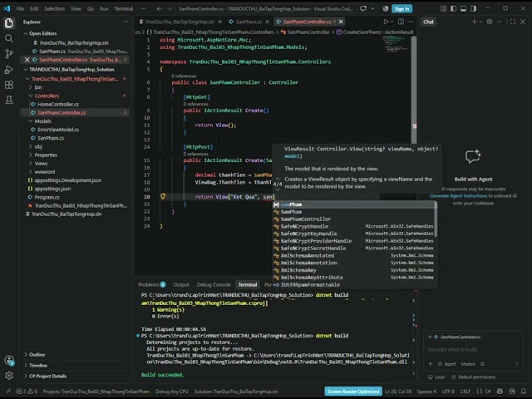
Task: Open the File menu
Action: click(x=20, y=9)
